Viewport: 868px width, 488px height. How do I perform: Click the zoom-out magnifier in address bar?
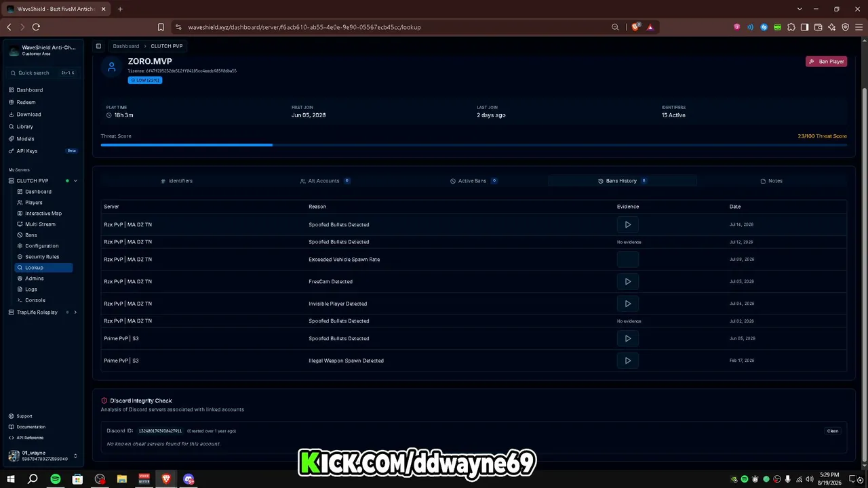click(615, 27)
